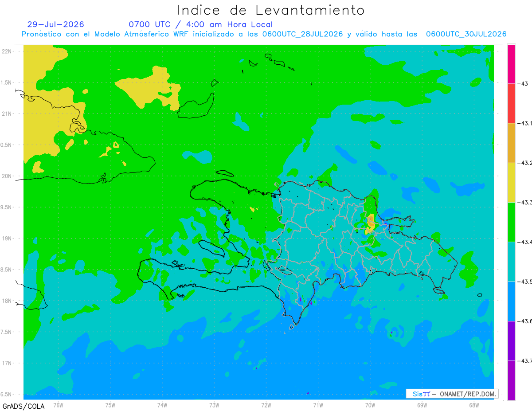Screen dimensions: 532x411
Task: Pick the teal legend swatch above -43.5
Action: (x=511, y=262)
